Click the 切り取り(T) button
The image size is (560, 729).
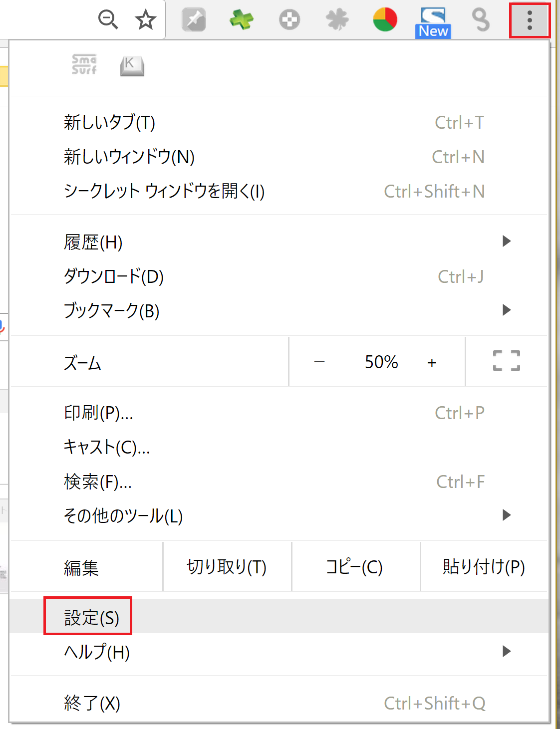click(227, 567)
